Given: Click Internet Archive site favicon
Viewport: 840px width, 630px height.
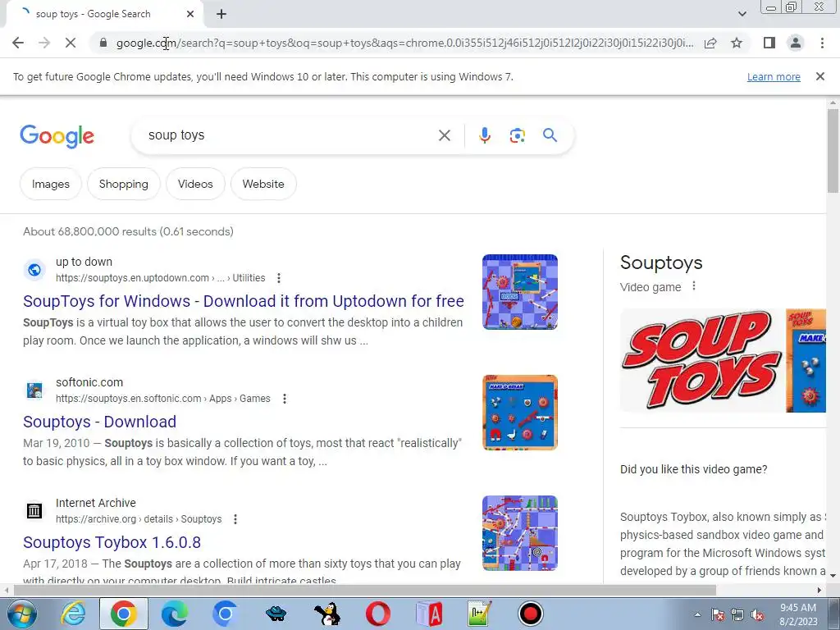Looking at the screenshot, I should point(34,510).
